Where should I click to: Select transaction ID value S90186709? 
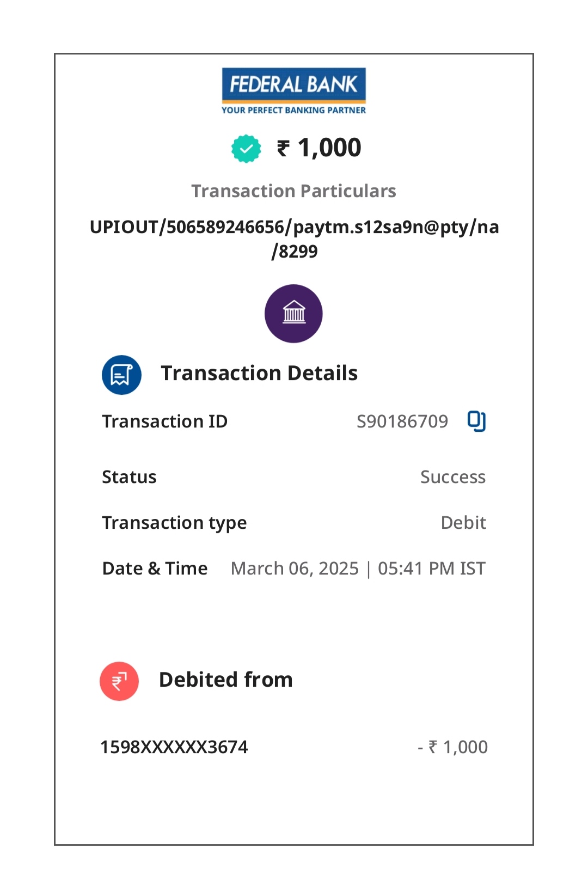(x=402, y=421)
